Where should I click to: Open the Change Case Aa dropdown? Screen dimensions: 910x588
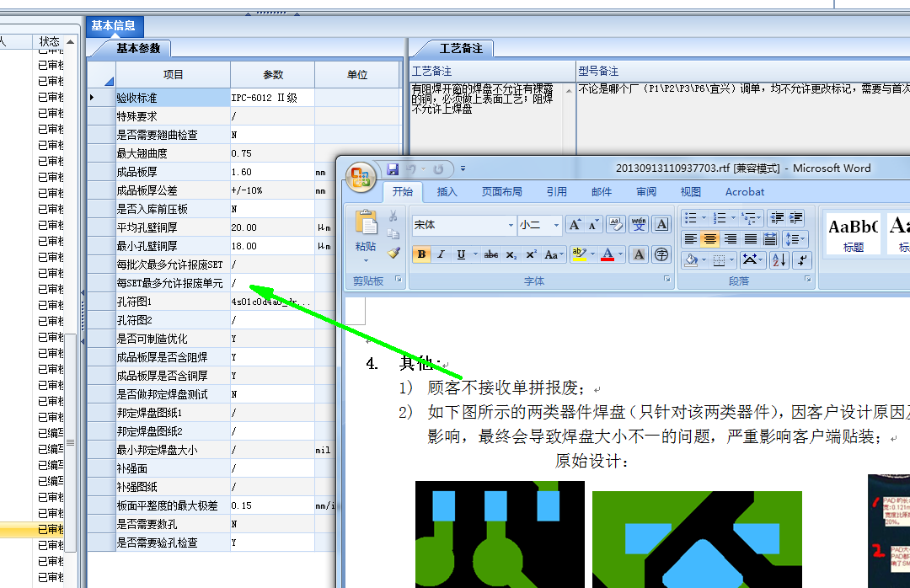554,254
